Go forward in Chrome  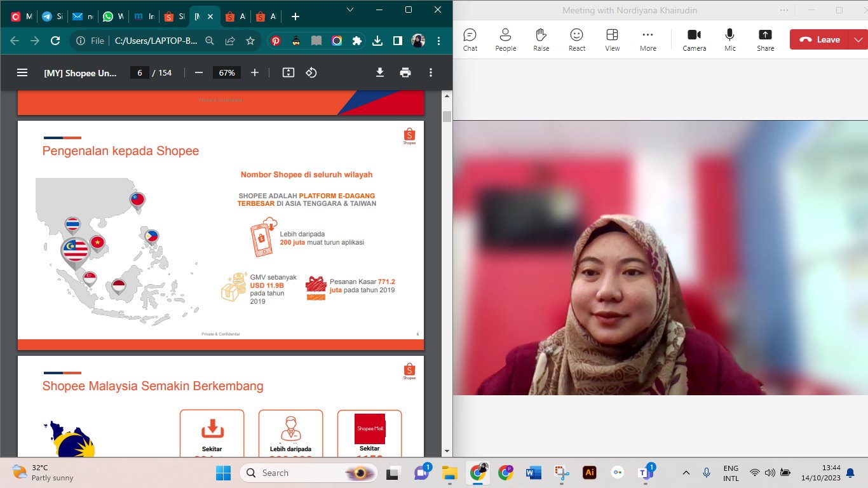coord(35,41)
